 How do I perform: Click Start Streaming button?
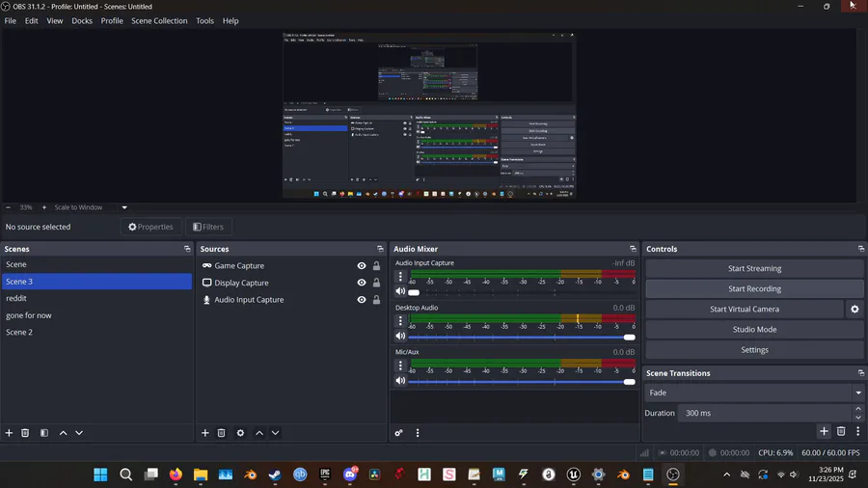[754, 268]
